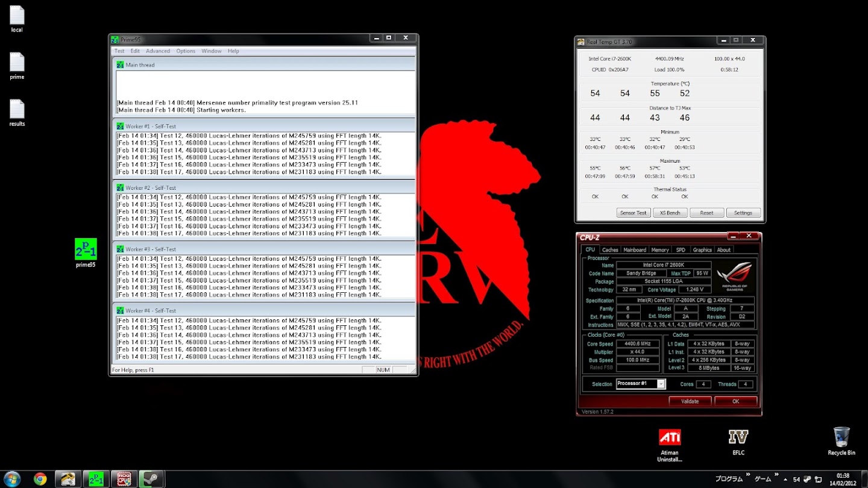Click the Main thread window icon
This screenshot has width=868, height=488.
tap(121, 64)
